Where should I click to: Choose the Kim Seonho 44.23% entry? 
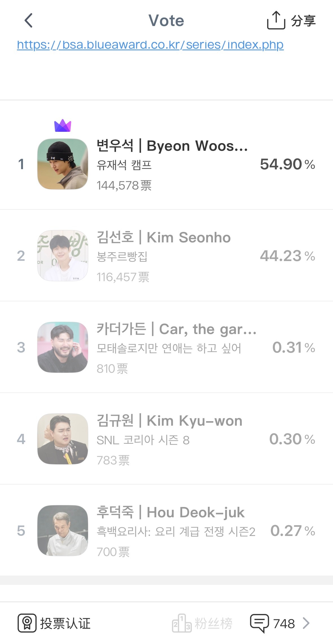(166, 256)
